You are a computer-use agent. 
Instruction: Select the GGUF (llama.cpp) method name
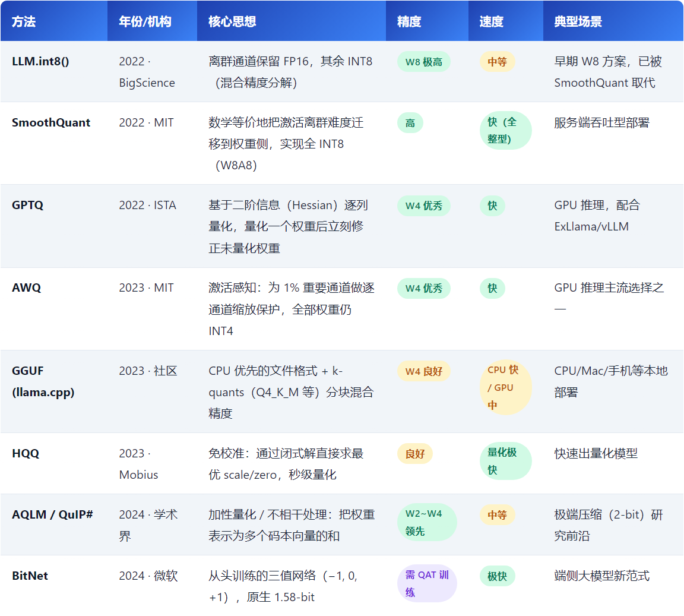pyautogui.click(x=43, y=381)
